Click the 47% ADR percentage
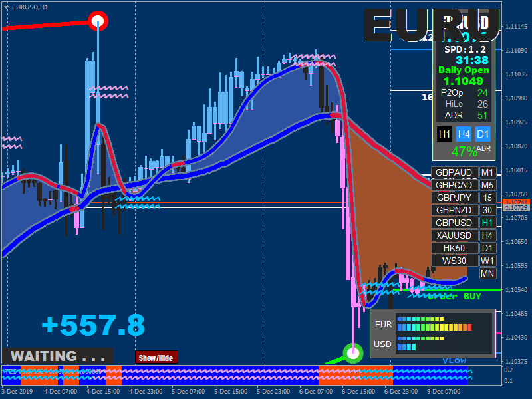532x399 pixels. pyautogui.click(x=464, y=152)
